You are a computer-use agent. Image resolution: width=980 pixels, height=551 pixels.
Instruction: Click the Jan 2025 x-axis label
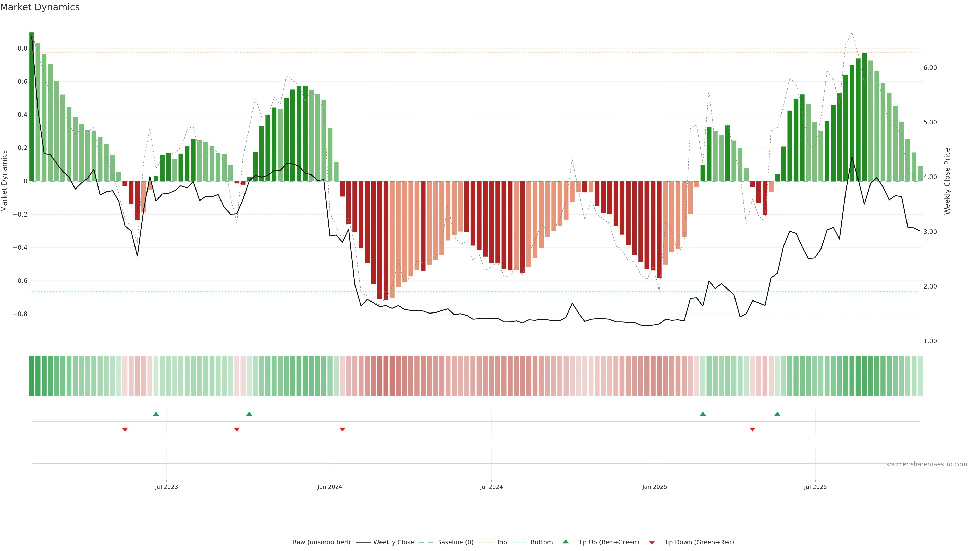pos(654,487)
